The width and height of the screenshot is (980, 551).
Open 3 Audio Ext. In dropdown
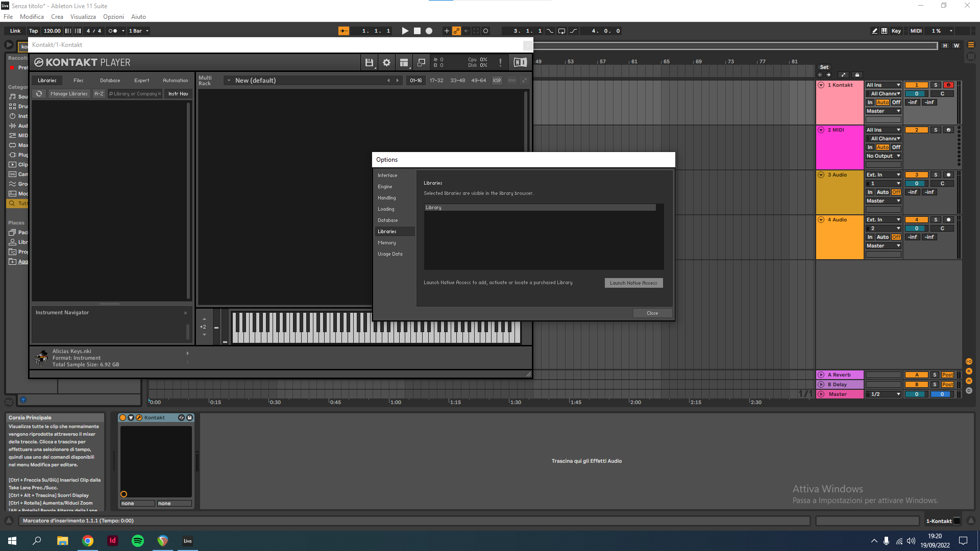pyautogui.click(x=884, y=175)
